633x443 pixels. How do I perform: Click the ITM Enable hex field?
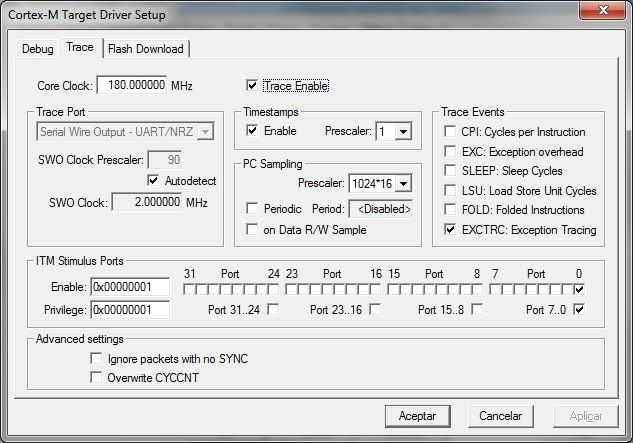coord(130,287)
